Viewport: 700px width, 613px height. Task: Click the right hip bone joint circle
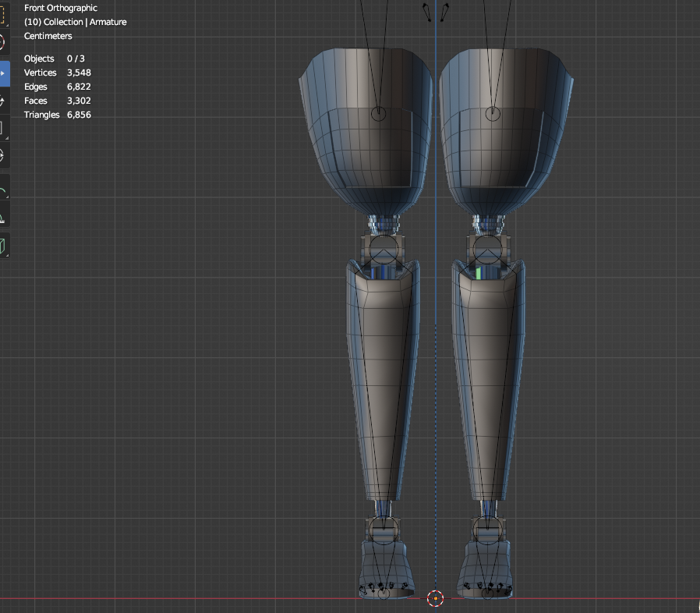[x=493, y=114]
